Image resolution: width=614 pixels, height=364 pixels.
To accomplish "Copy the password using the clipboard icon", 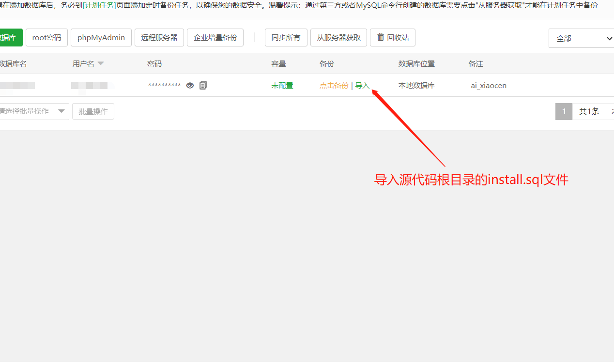I will pyautogui.click(x=203, y=85).
